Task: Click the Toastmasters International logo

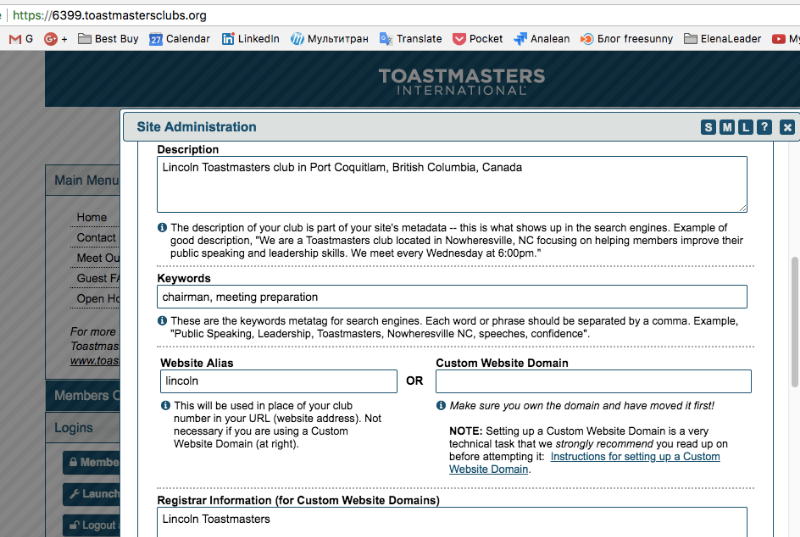Action: [x=462, y=82]
